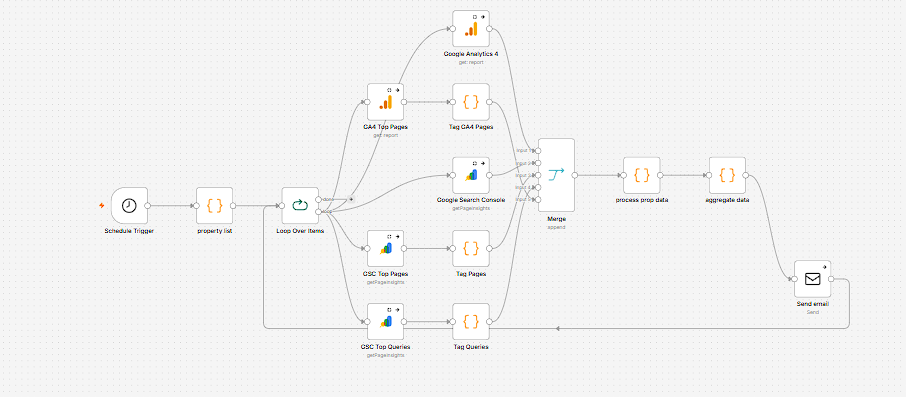Select the GA4 Top Pages node

click(x=385, y=102)
